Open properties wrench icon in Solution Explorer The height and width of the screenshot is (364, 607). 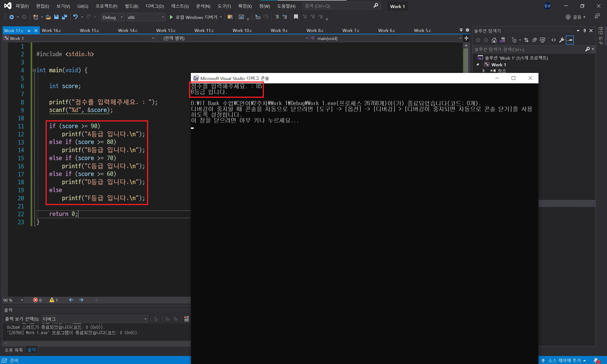(x=561, y=40)
